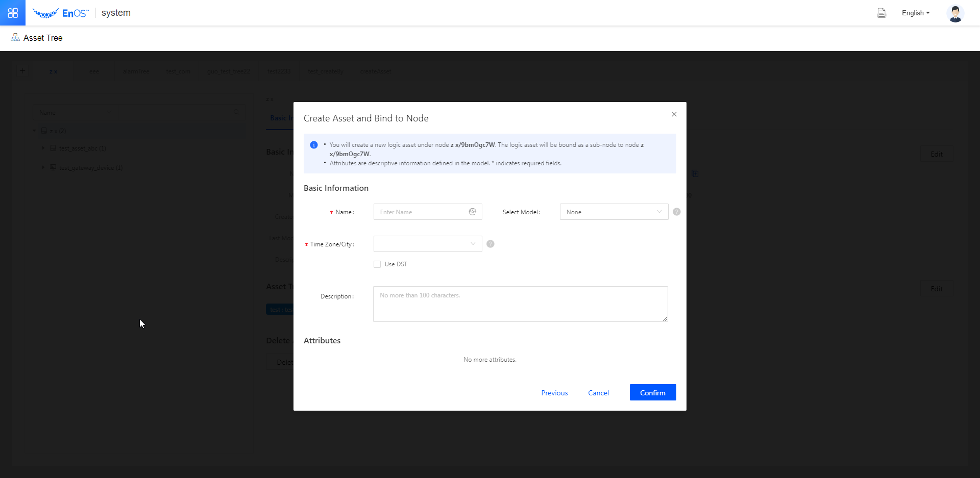Open the documentation icon in header
Screen dimensions: 980x478
click(x=881, y=13)
